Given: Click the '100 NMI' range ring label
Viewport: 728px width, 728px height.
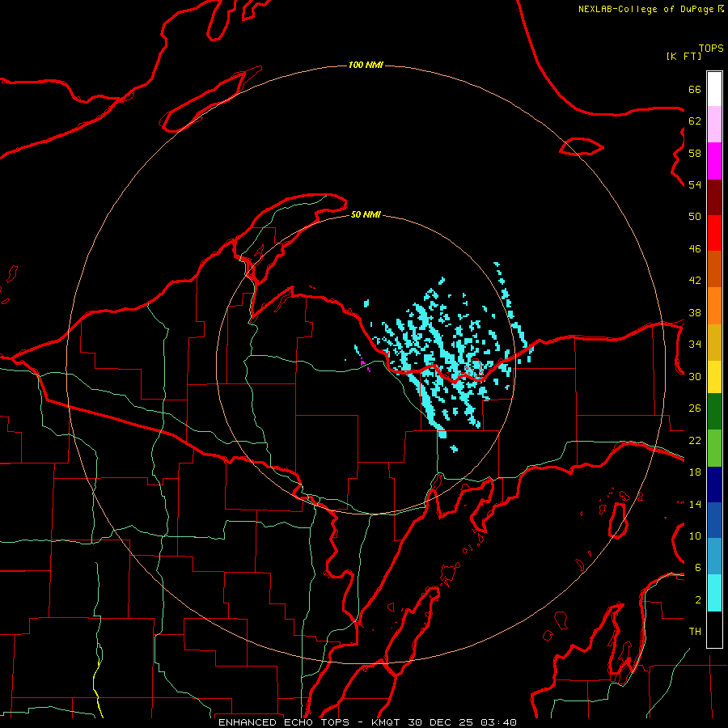Looking at the screenshot, I should click(x=366, y=65).
